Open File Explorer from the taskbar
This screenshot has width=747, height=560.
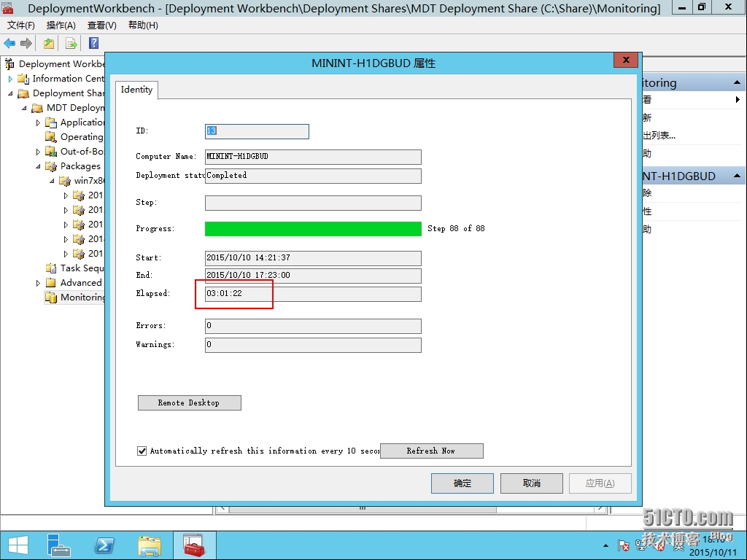(150, 545)
